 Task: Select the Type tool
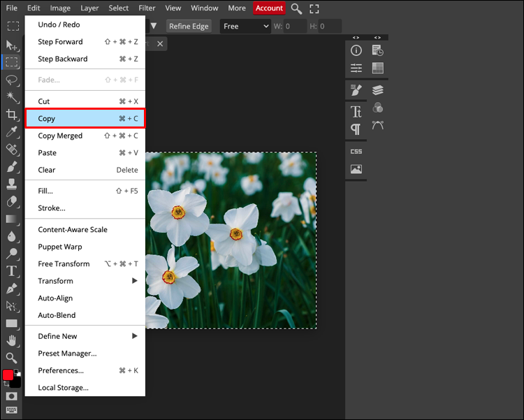[12, 271]
